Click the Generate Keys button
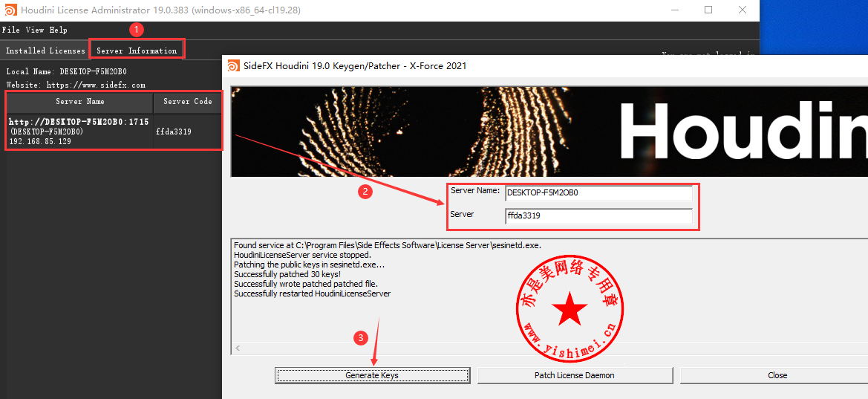This screenshot has width=868, height=399. tap(372, 375)
